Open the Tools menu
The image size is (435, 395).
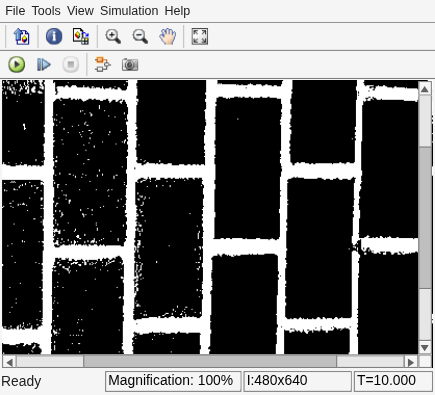(x=46, y=11)
